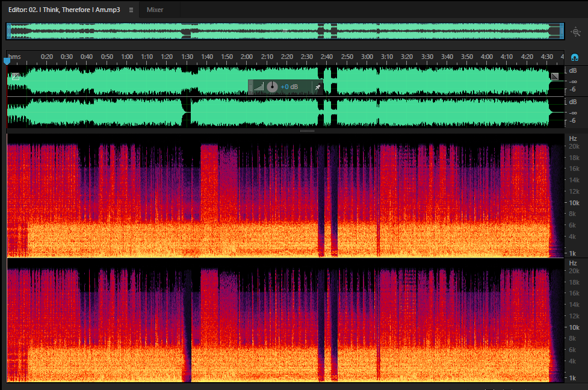
Task: Click the HUD volume adjust knob
Action: point(272,87)
